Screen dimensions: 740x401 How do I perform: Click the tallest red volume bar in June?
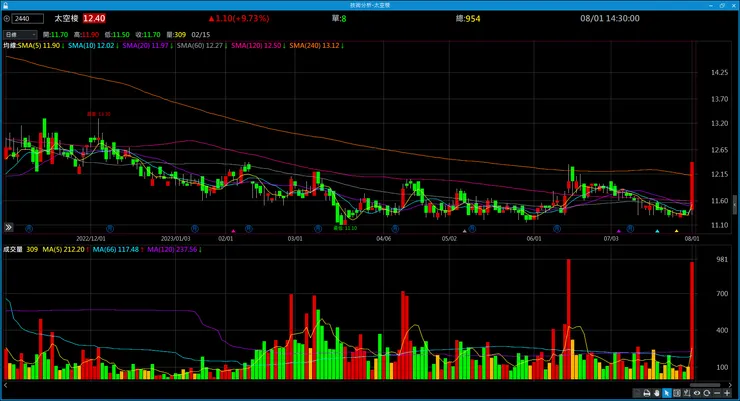point(568,319)
